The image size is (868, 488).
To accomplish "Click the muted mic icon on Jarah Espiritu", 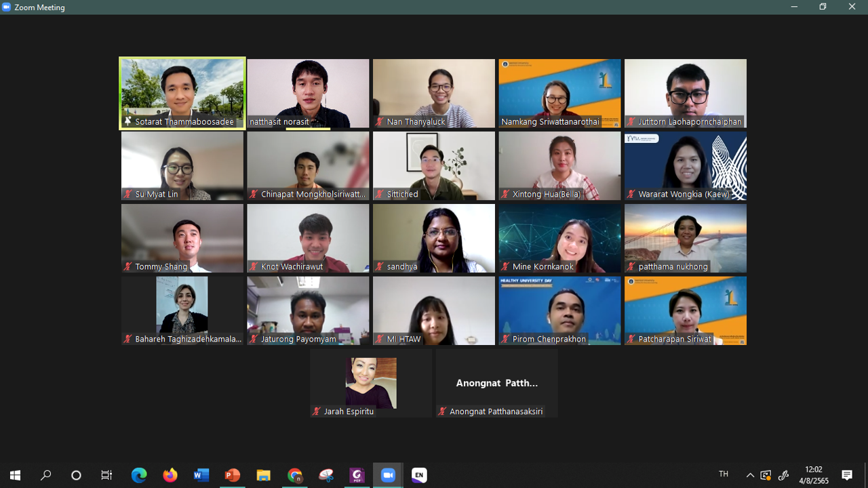I will pos(317,411).
